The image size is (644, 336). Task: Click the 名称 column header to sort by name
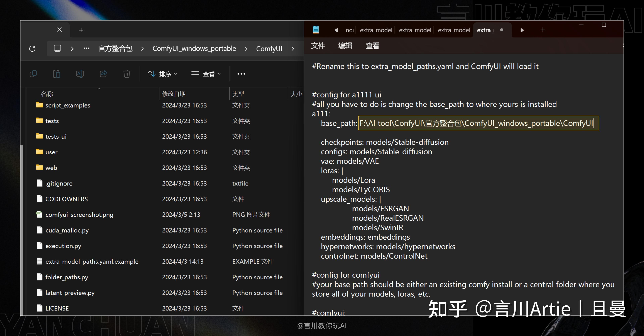tap(47, 94)
